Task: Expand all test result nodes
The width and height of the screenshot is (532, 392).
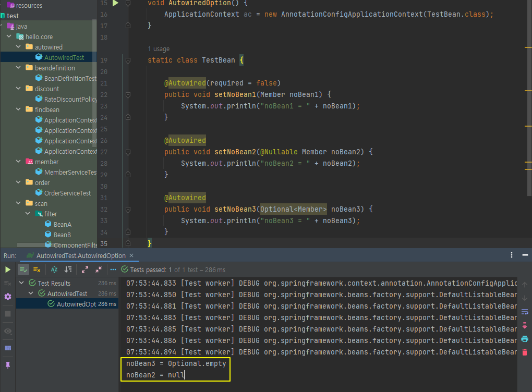Action: (85, 270)
